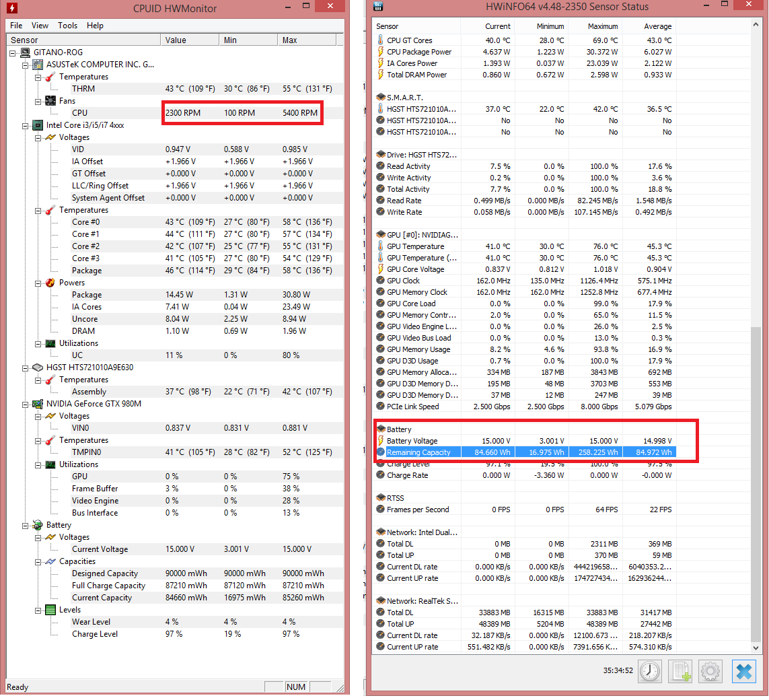Collapse the Fans node under ASUSTeK
Image resolution: width=769 pixels, height=700 pixels.
[x=38, y=102]
